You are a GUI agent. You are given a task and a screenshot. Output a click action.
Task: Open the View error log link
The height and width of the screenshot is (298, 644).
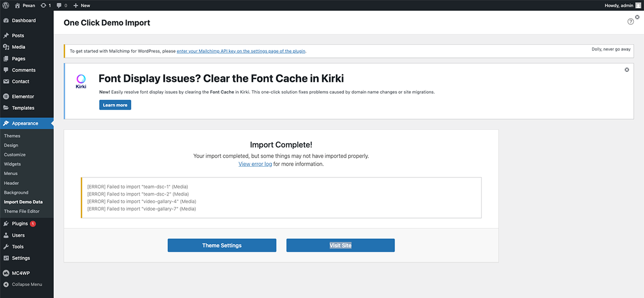point(255,164)
